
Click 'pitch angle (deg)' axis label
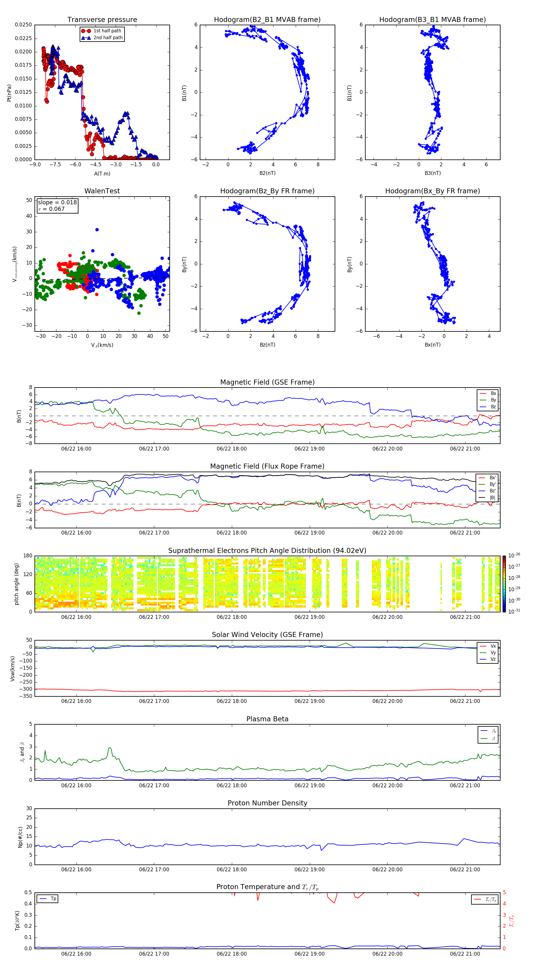click(16, 584)
